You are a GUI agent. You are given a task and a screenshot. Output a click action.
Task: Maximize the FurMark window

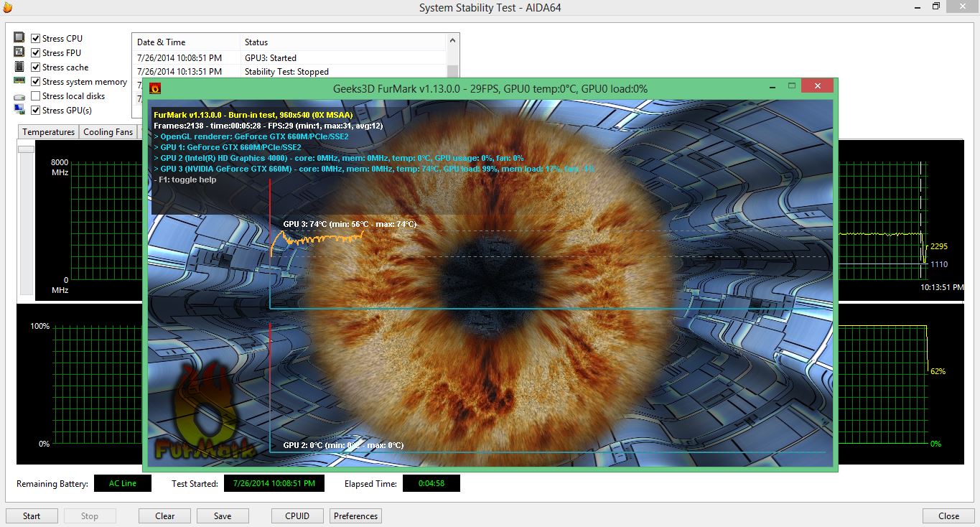[792, 86]
